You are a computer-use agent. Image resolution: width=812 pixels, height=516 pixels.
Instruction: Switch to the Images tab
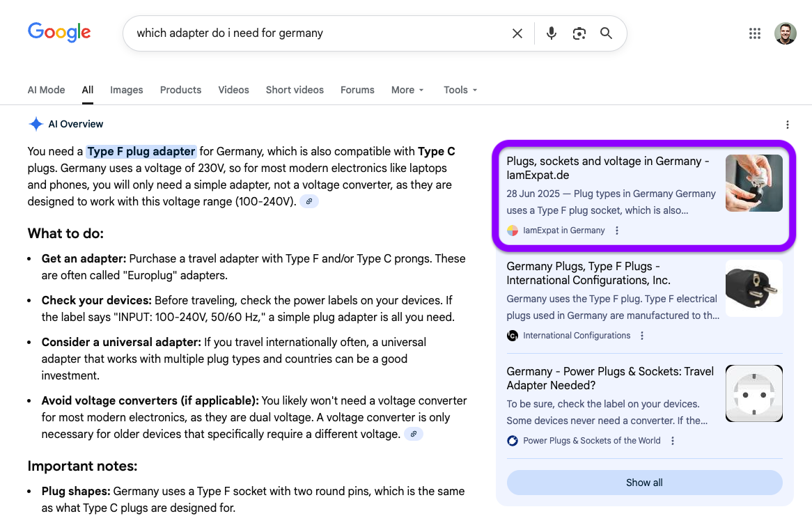click(x=126, y=90)
